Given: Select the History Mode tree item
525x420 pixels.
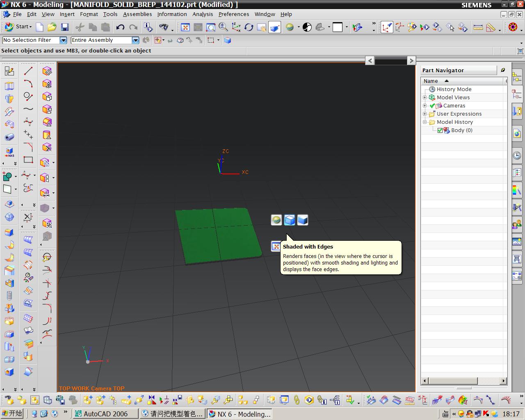Looking at the screenshot, I should pyautogui.click(x=454, y=89).
